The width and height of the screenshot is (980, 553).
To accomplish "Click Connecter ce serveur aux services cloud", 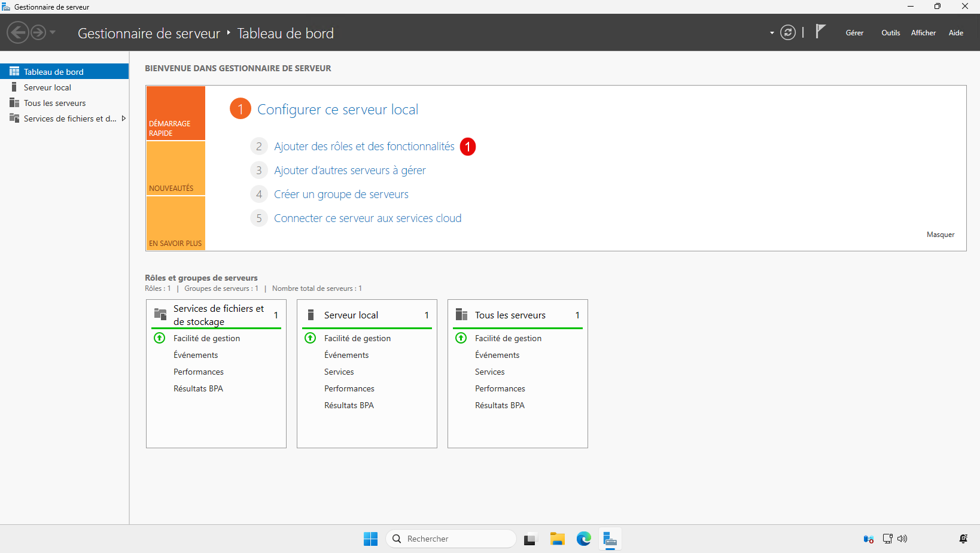I will tap(367, 218).
